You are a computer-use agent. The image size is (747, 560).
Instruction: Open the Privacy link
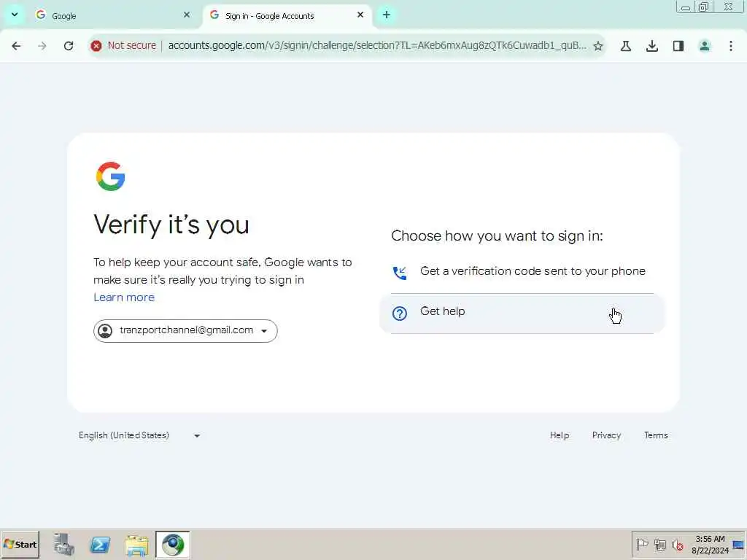point(606,435)
